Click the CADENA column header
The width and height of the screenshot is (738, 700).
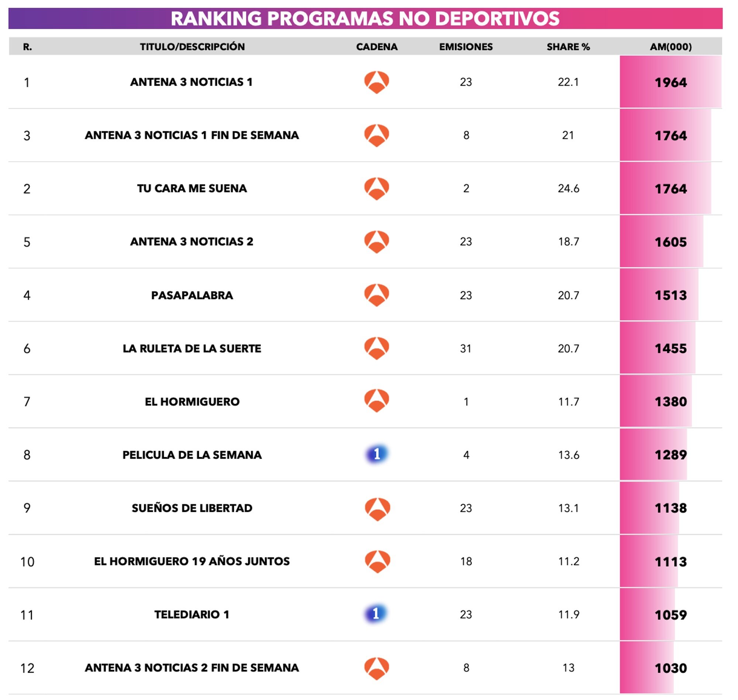pyautogui.click(x=376, y=46)
